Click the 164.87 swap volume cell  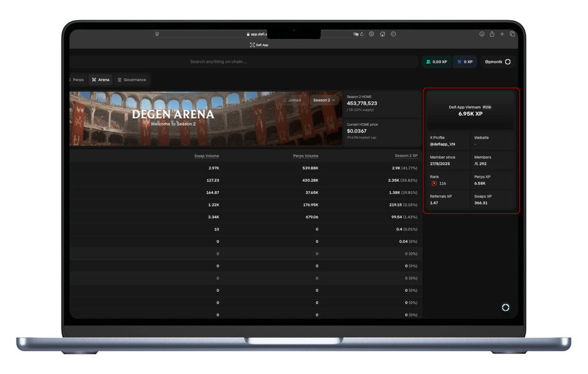(x=212, y=193)
